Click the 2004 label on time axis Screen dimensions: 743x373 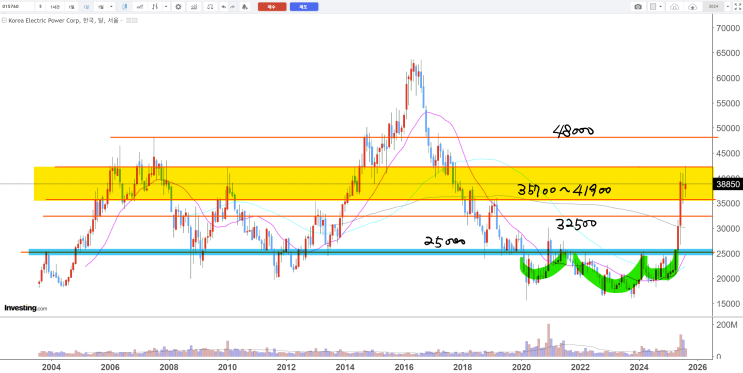pyautogui.click(x=51, y=366)
